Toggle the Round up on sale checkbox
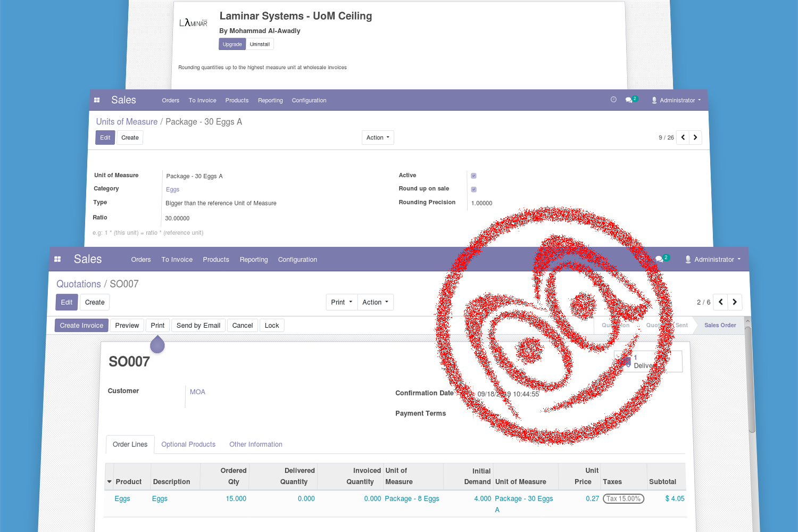 point(473,189)
